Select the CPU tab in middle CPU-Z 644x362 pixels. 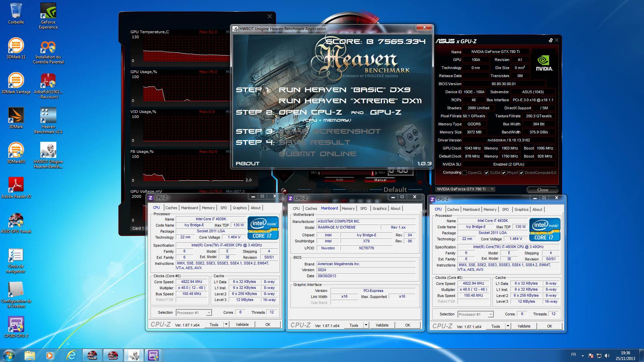(x=296, y=208)
